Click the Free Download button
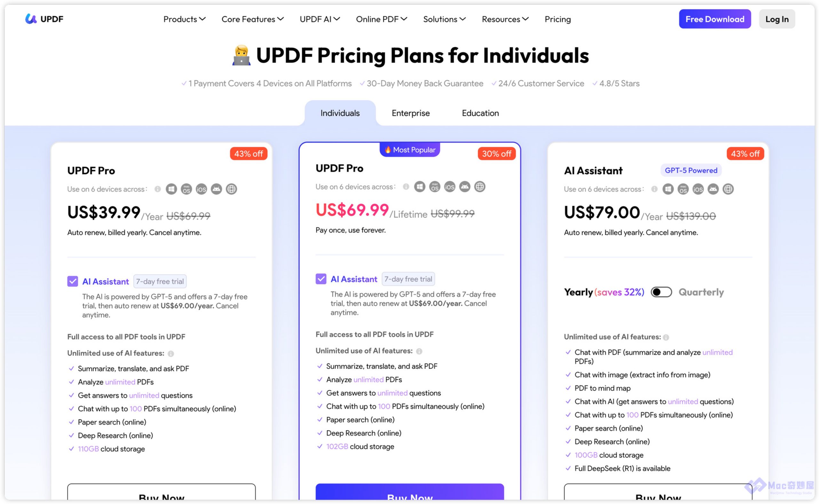Viewport: 819px width, 504px height. coord(714,19)
